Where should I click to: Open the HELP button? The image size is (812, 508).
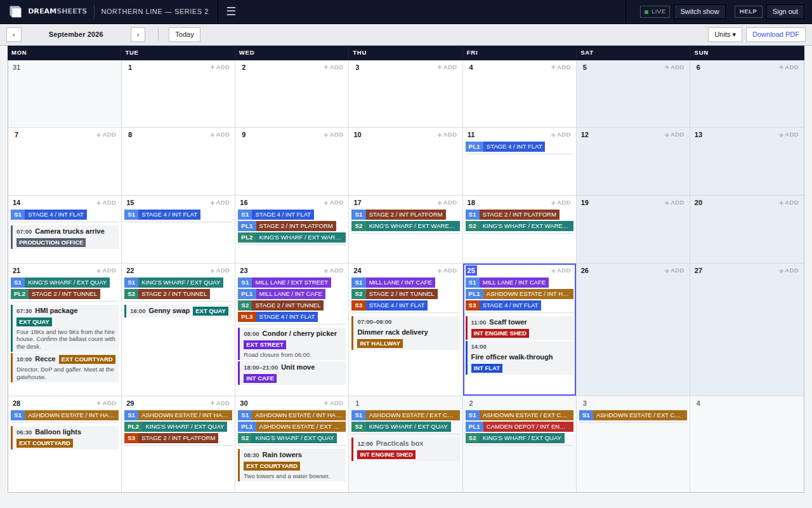[749, 11]
